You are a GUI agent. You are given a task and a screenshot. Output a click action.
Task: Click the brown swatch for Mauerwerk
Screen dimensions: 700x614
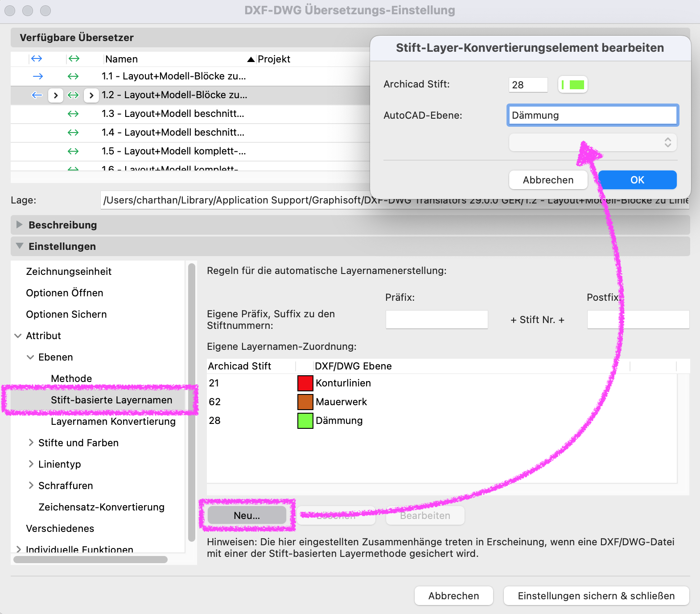pos(305,402)
